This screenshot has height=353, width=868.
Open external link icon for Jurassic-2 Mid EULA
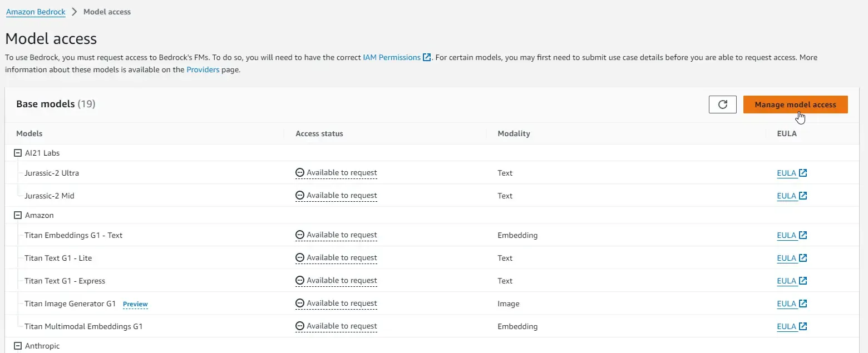tap(803, 196)
